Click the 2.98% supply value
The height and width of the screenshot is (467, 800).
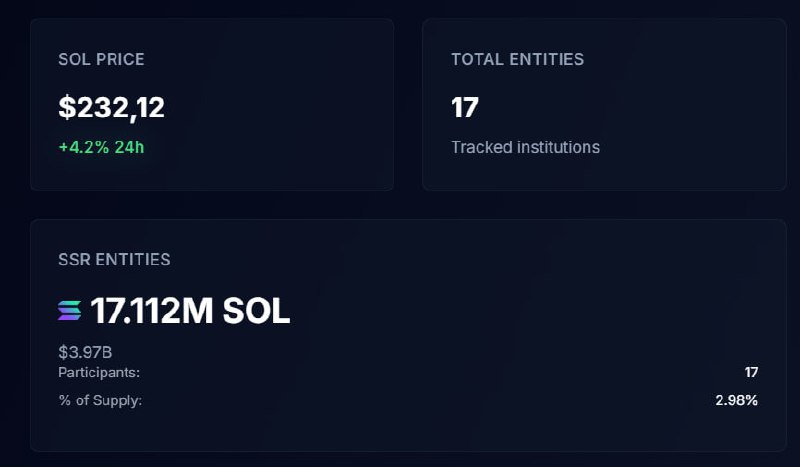coord(736,400)
